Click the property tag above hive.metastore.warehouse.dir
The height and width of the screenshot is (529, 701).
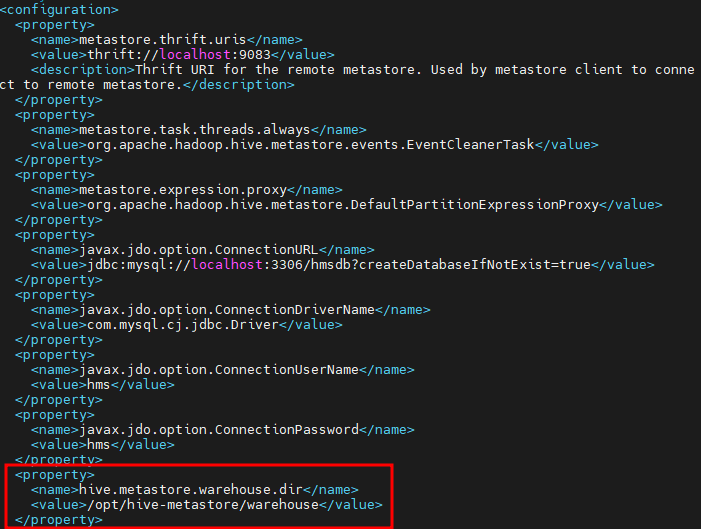(x=55, y=474)
